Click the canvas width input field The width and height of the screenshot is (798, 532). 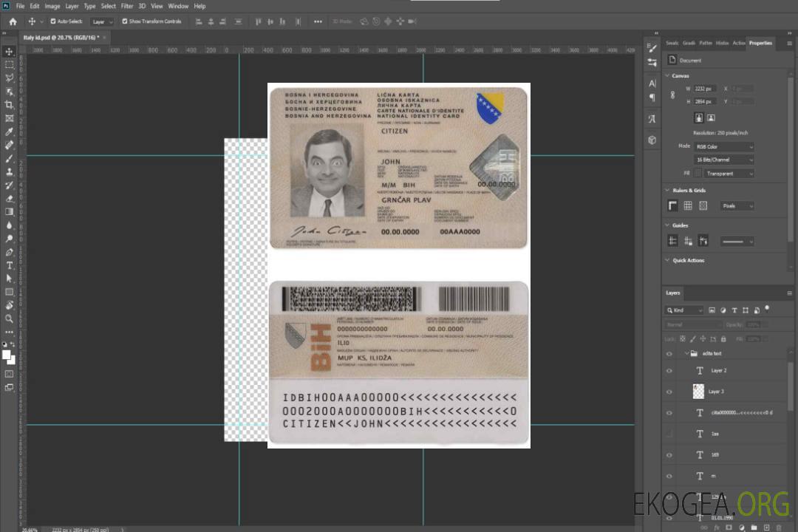[705, 89]
